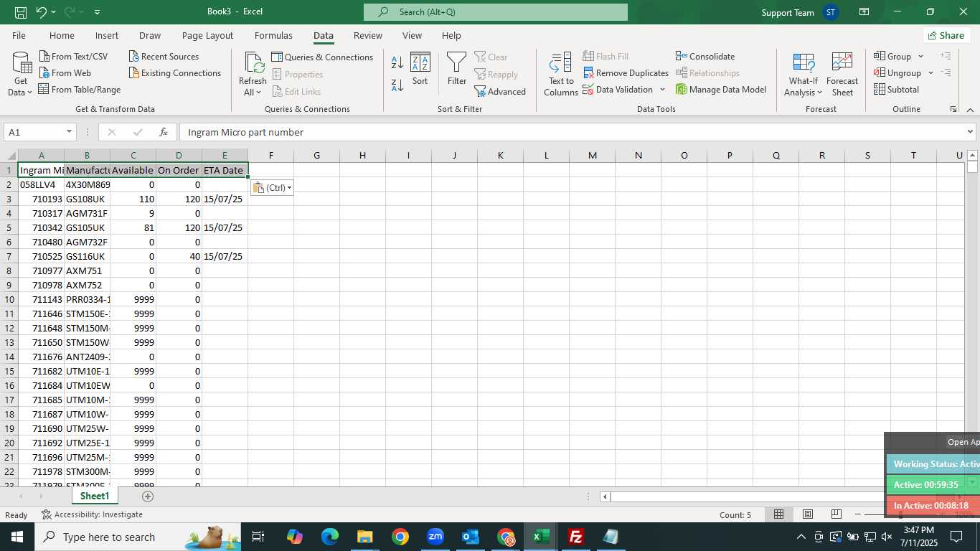Image resolution: width=980 pixels, height=551 pixels.
Task: Sort A to Z ascending
Action: tap(397, 62)
